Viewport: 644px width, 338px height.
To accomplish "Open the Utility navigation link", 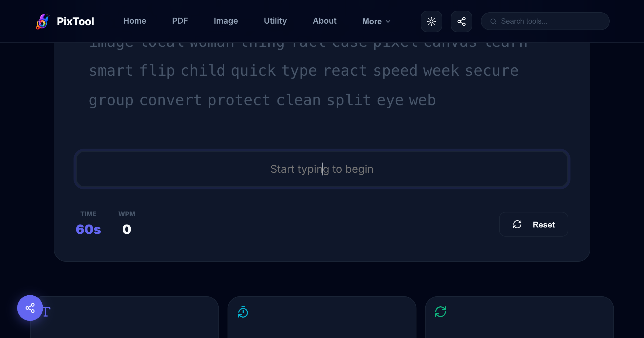I will (275, 21).
